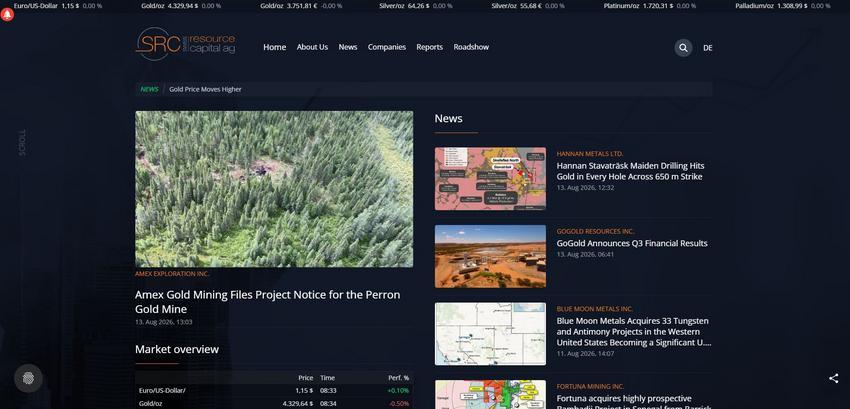Click the News section heading
This screenshot has height=409, width=850.
coord(448,118)
